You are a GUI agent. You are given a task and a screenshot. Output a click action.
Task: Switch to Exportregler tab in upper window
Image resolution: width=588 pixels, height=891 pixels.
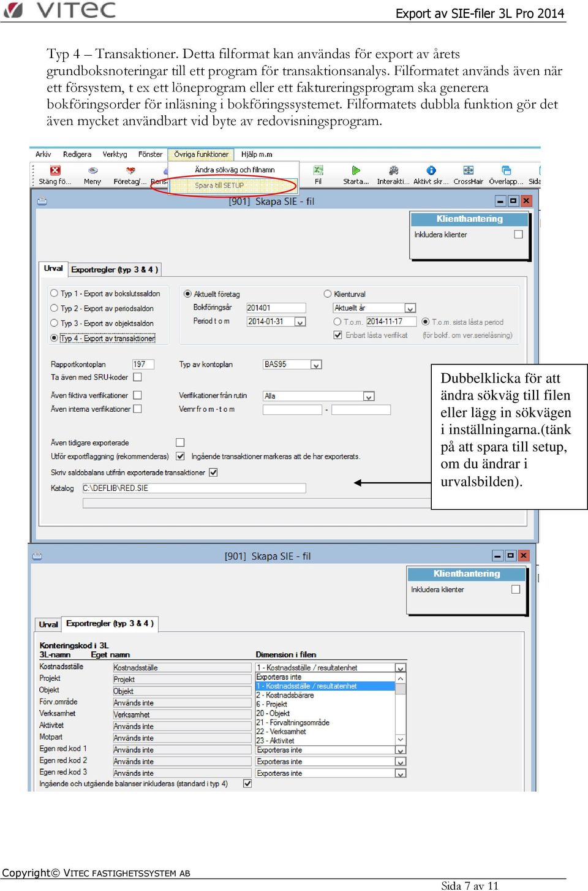click(115, 270)
